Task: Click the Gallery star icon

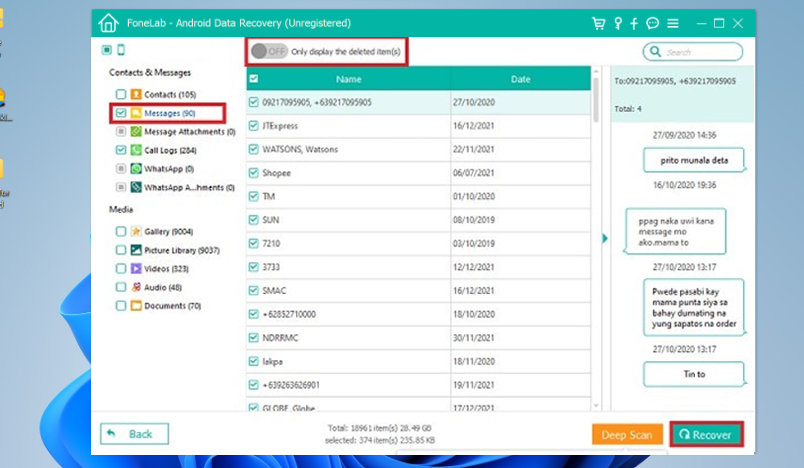Action: click(136, 231)
